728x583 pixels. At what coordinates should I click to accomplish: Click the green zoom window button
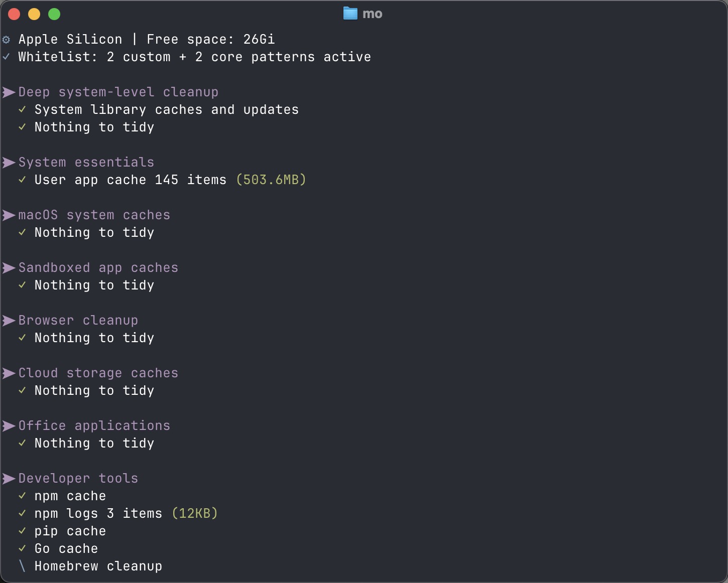coord(54,14)
